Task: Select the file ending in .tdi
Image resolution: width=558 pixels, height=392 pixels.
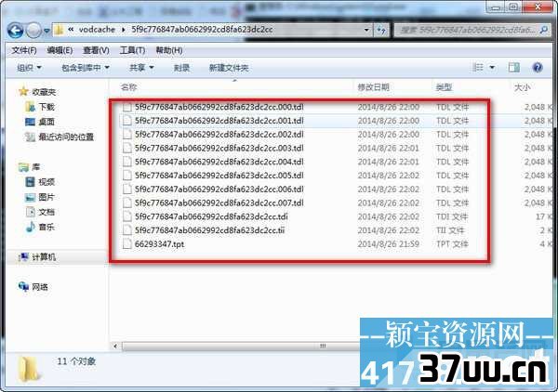Action: click(x=211, y=216)
